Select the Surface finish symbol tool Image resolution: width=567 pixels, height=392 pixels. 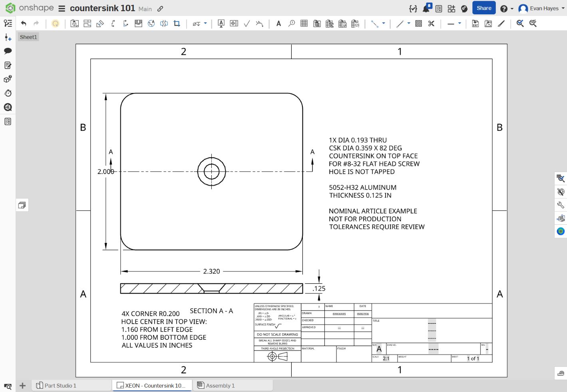coord(247,24)
